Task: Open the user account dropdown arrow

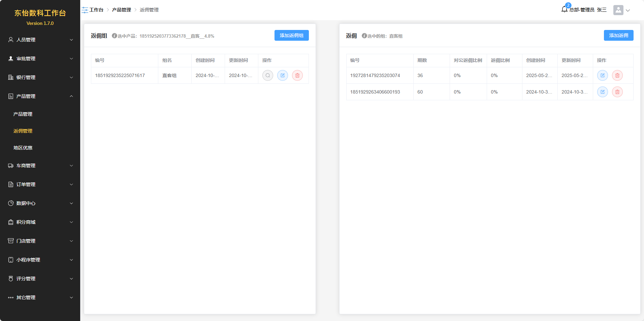Action: [628, 10]
